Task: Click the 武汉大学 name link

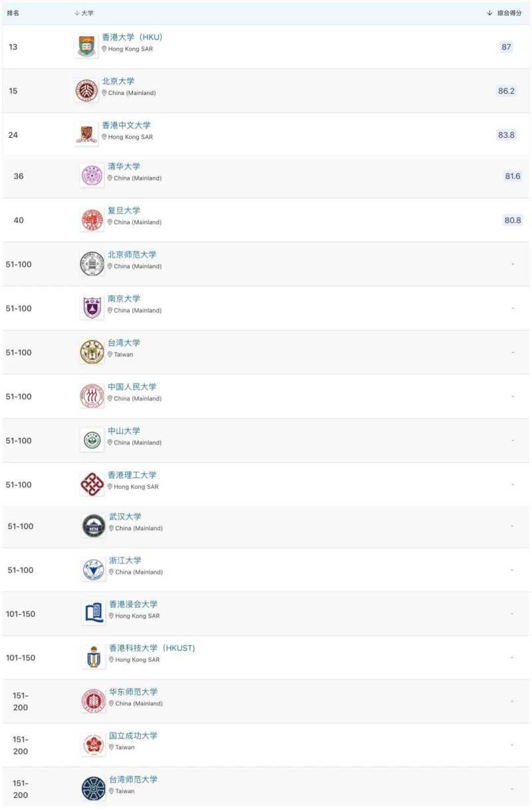Action: coord(125,517)
